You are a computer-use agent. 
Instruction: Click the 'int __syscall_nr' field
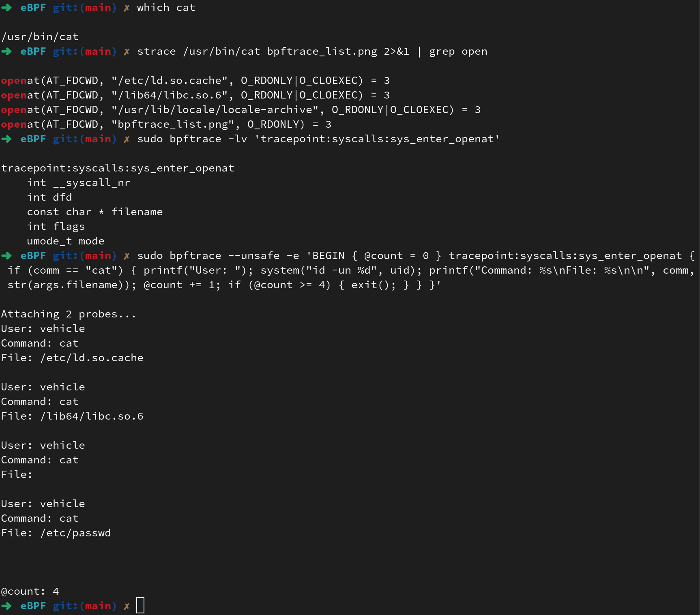point(78,183)
